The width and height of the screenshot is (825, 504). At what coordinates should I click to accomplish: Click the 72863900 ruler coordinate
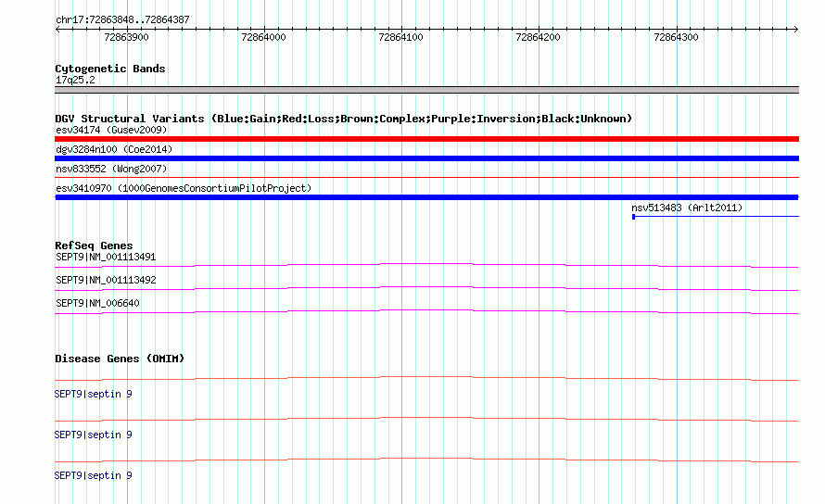tap(126, 37)
